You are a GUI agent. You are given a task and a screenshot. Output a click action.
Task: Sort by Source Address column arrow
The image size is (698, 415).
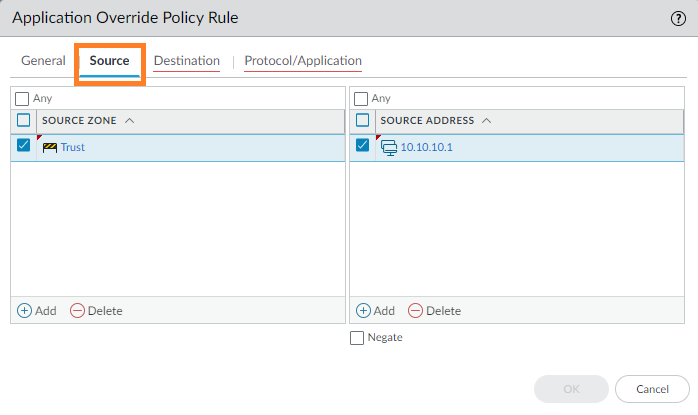(486, 121)
